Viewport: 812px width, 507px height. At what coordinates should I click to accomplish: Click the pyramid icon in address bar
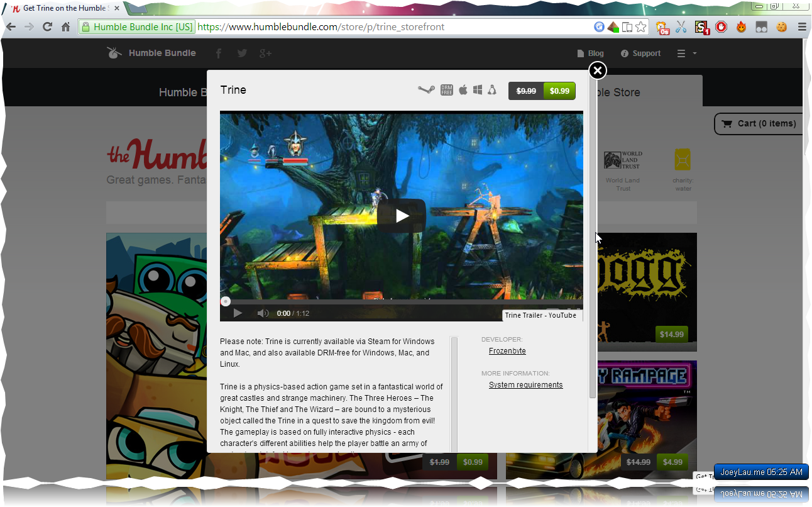[x=613, y=27]
